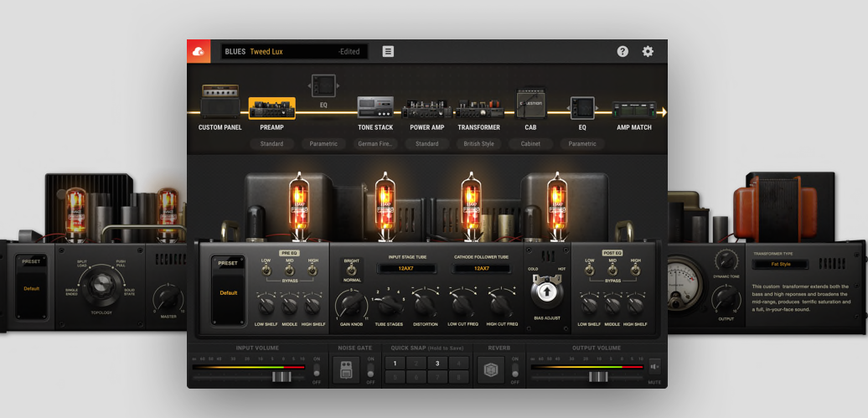This screenshot has height=418, width=868.
Task: Click the Topology knob on left panel
Action: tap(102, 285)
